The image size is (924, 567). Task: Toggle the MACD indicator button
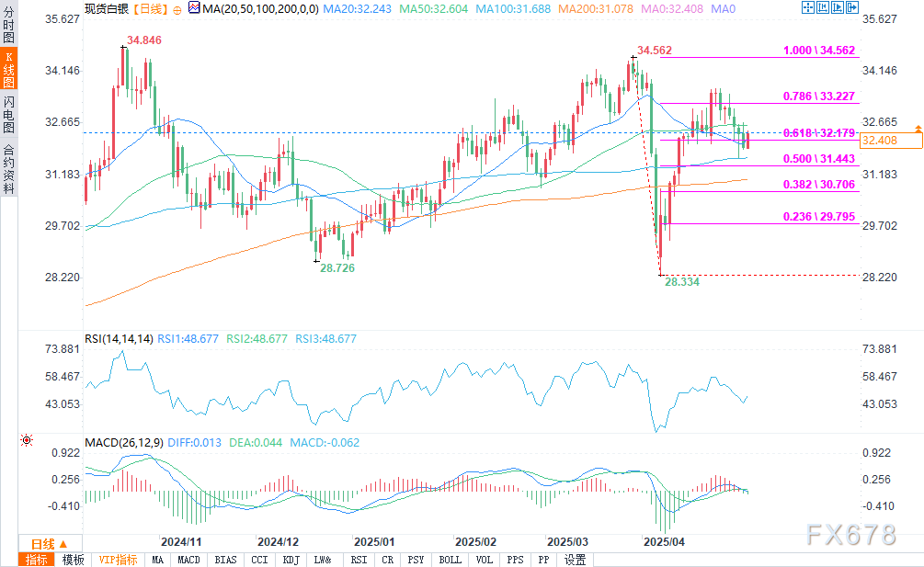pyautogui.click(x=188, y=560)
